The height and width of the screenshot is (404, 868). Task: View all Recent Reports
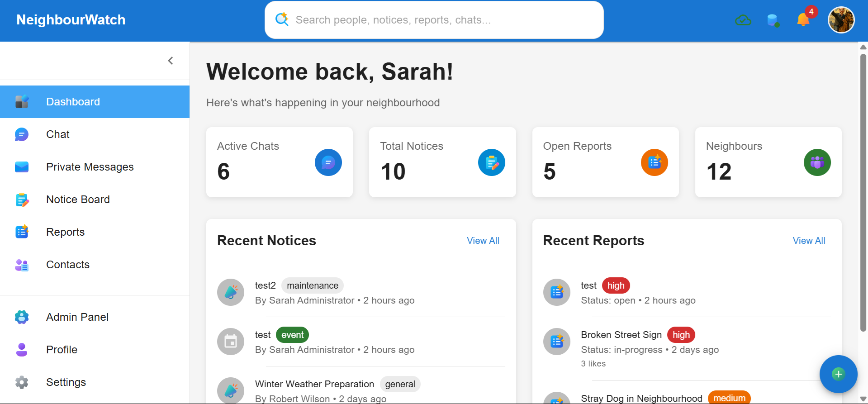809,241
